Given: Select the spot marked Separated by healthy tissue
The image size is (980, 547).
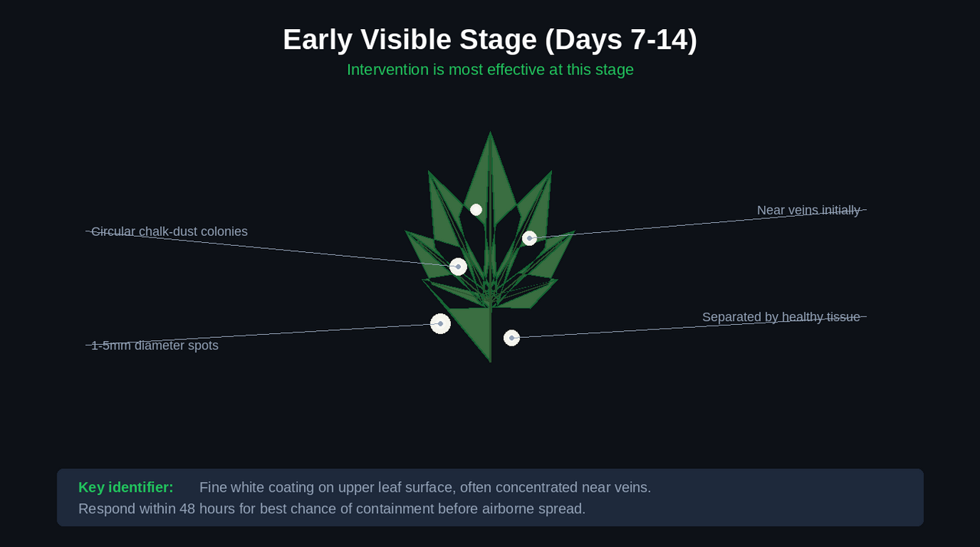Looking at the screenshot, I should [511, 338].
